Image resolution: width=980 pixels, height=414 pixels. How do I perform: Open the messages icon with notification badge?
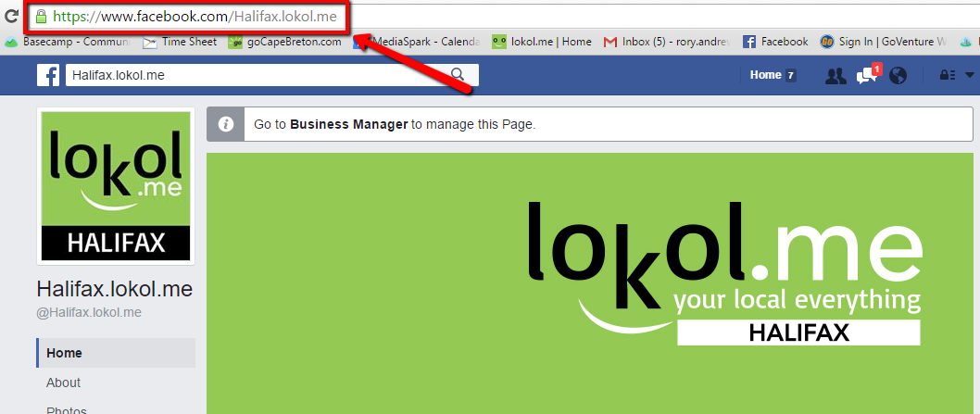(x=868, y=75)
